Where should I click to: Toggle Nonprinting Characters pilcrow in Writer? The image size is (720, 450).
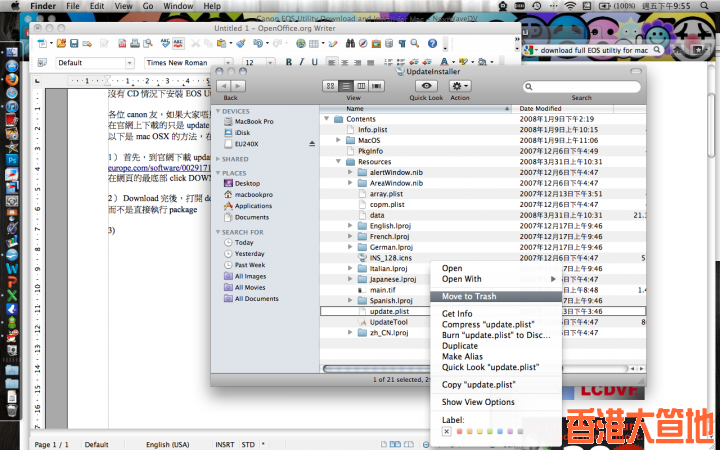click(x=402, y=44)
